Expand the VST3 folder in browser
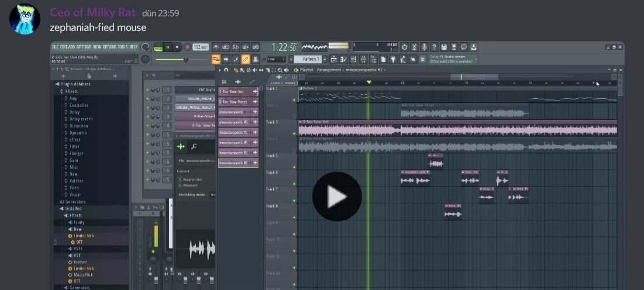 point(78,249)
